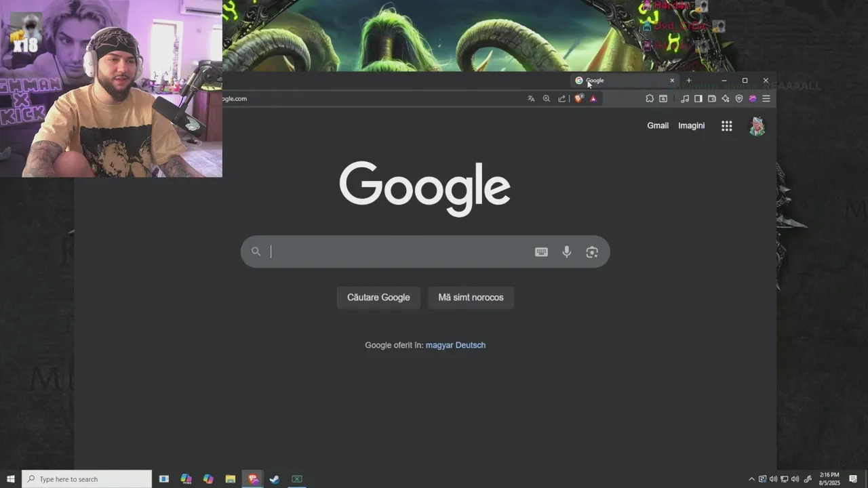Launch Microsoft 365 Copilot from taskbar
Screen dimensions: 868x488
186,479
